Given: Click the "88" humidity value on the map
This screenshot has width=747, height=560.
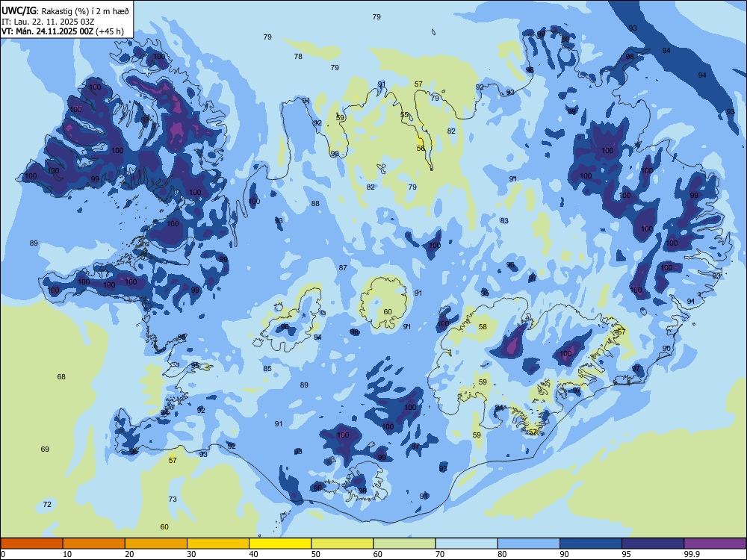Looking at the screenshot, I should point(315,203).
